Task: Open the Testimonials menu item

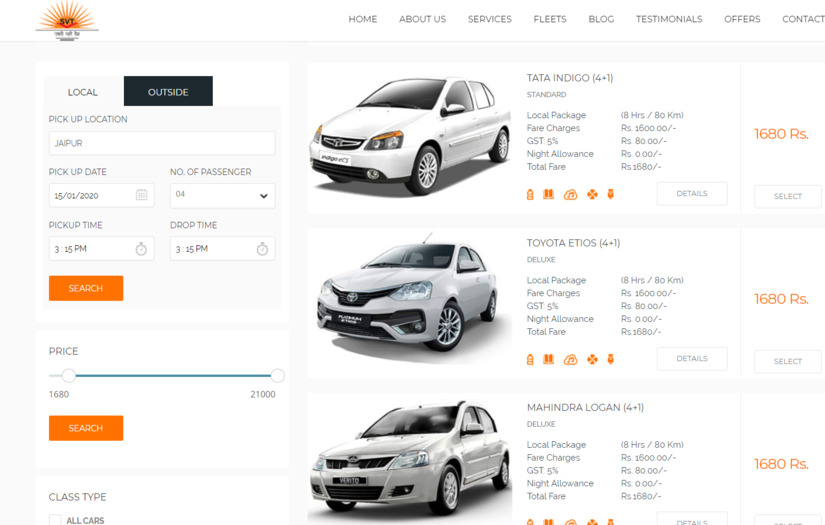Action: [x=669, y=19]
